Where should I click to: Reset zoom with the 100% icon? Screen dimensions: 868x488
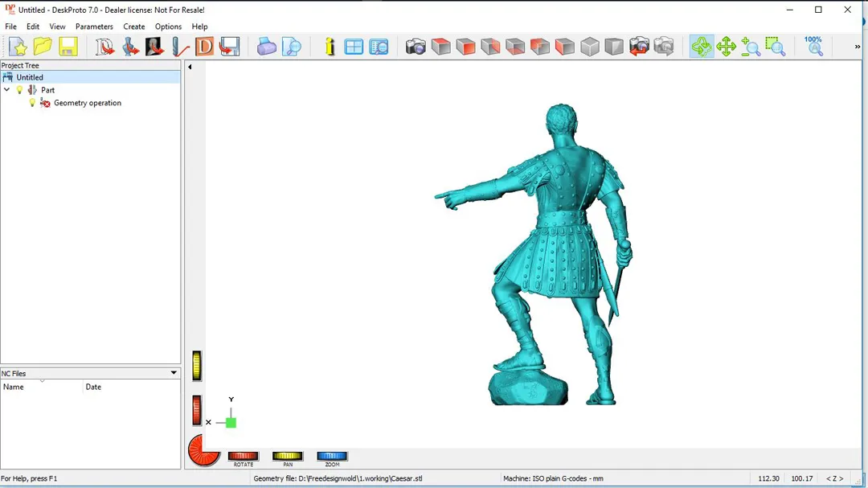[x=813, y=45]
